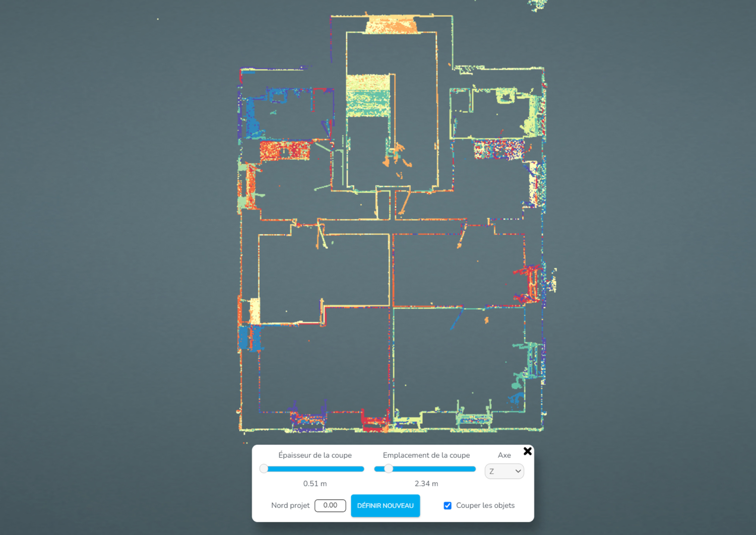Adjust the Épaisseur de la coupe slider
The image size is (756, 535).
264,469
